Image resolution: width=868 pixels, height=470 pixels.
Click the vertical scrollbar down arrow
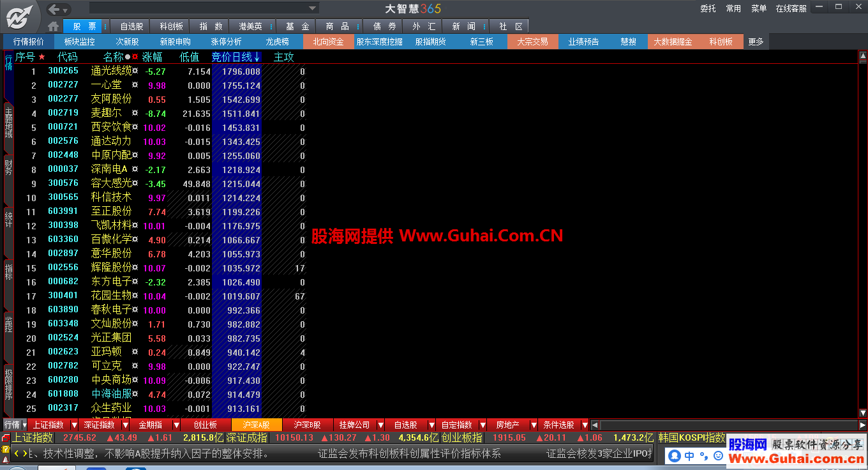pos(863,413)
